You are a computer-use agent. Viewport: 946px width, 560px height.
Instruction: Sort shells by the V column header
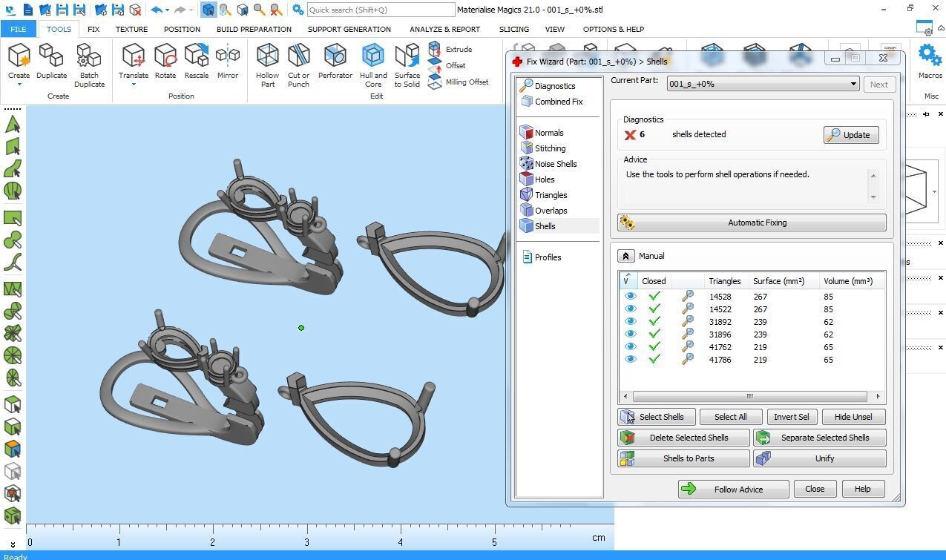pos(628,280)
